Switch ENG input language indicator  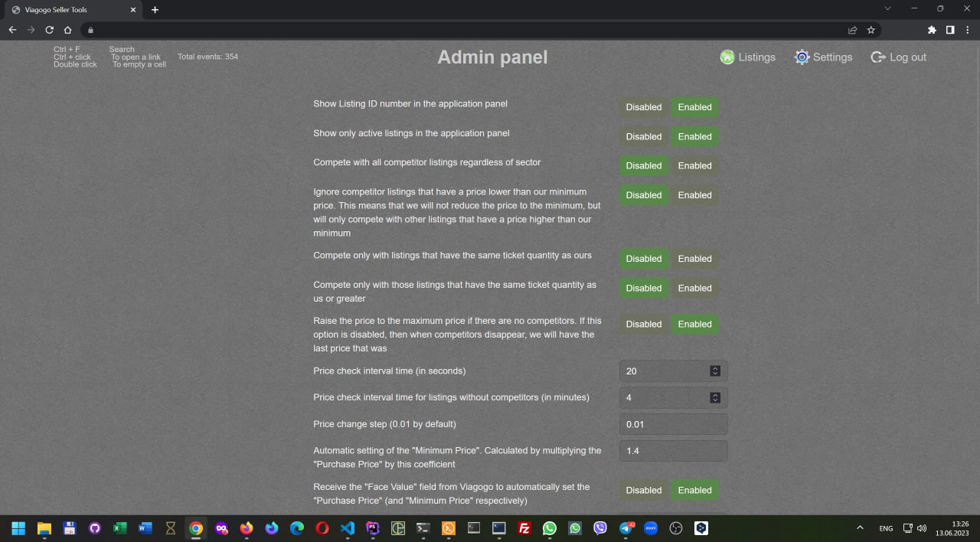click(886, 528)
